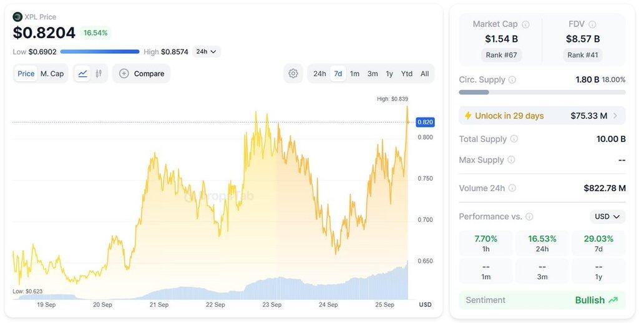Viewport: 644px width, 323px height.
Task: Switch to line chart view icon
Action: click(x=82, y=74)
